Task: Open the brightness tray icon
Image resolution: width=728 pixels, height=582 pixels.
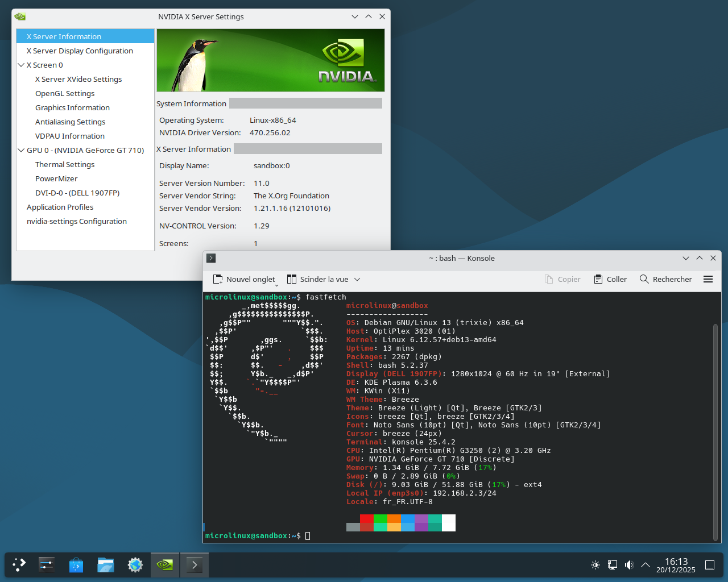Action: (x=595, y=565)
